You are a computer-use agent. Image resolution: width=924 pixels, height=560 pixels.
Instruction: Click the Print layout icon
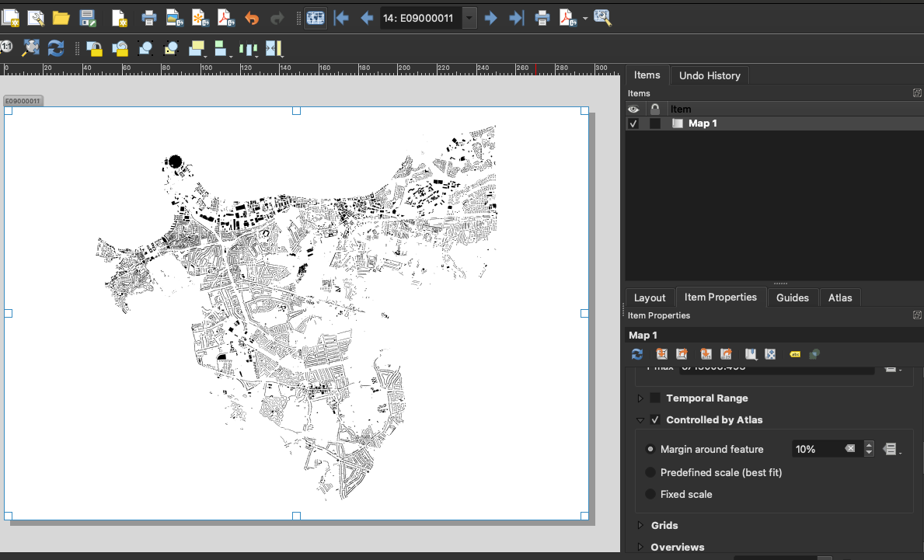tap(148, 17)
